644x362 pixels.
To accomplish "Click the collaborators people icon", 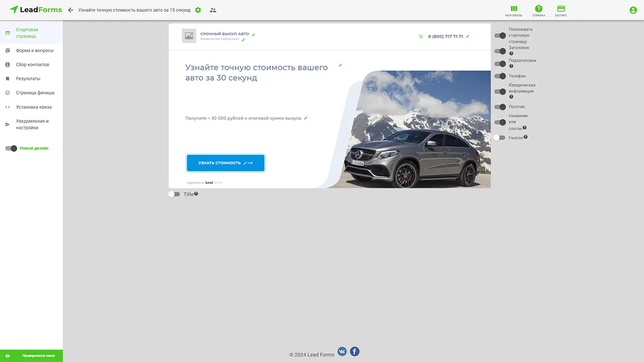I will (213, 10).
